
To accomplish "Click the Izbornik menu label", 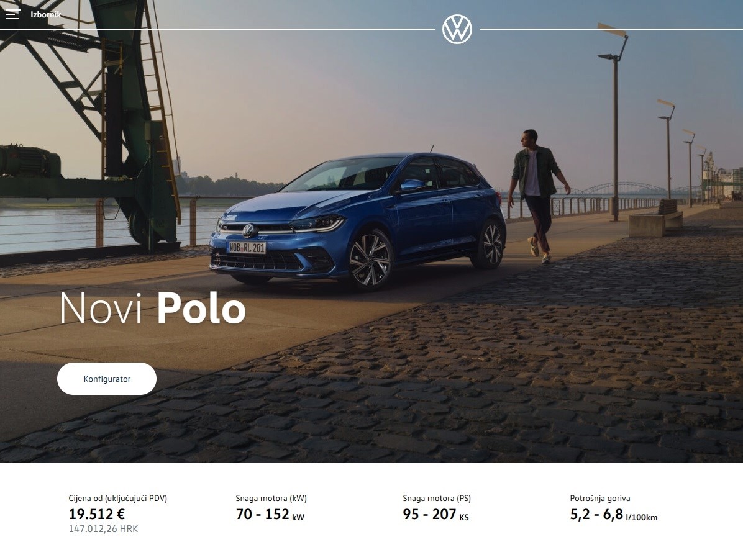I will (45, 15).
